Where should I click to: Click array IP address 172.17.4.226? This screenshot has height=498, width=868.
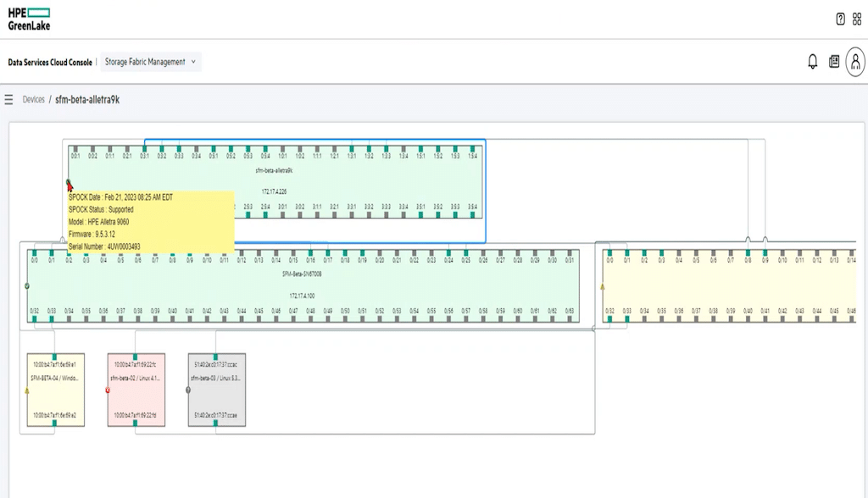274,191
